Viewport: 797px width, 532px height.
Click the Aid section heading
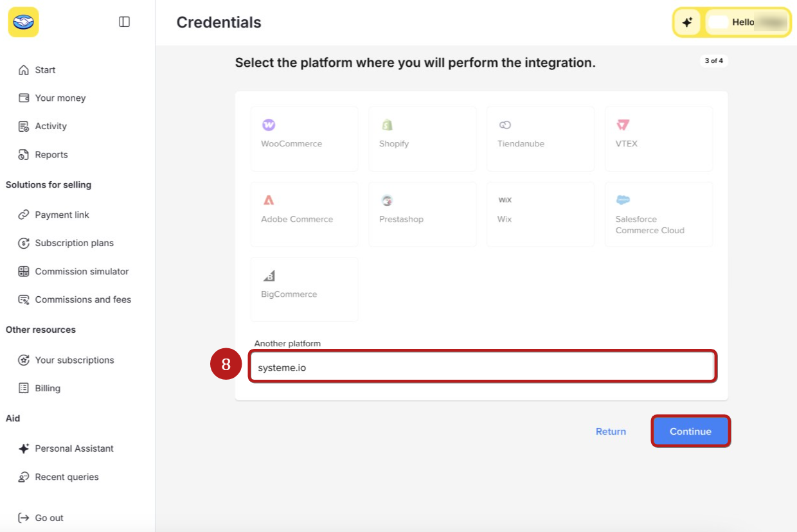pos(13,418)
